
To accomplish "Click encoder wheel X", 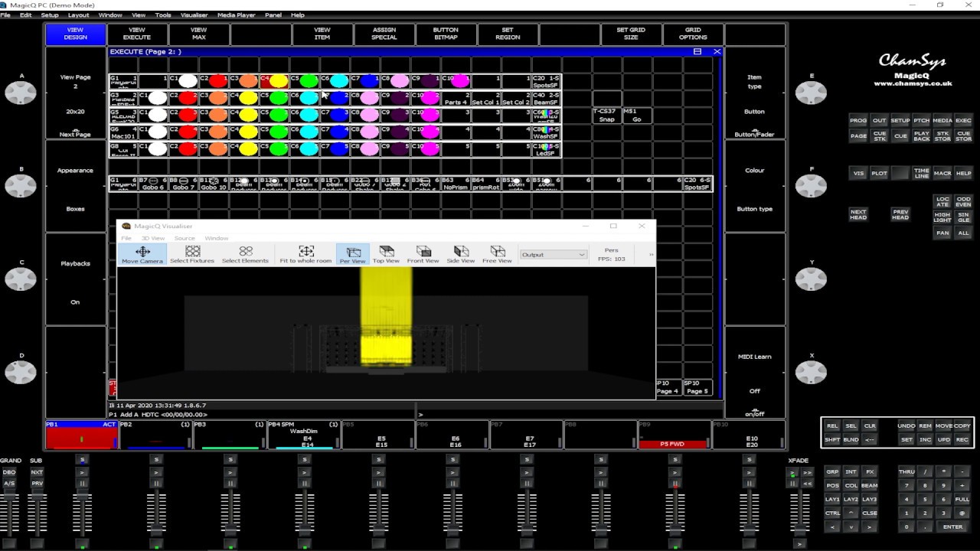I will pyautogui.click(x=811, y=373).
